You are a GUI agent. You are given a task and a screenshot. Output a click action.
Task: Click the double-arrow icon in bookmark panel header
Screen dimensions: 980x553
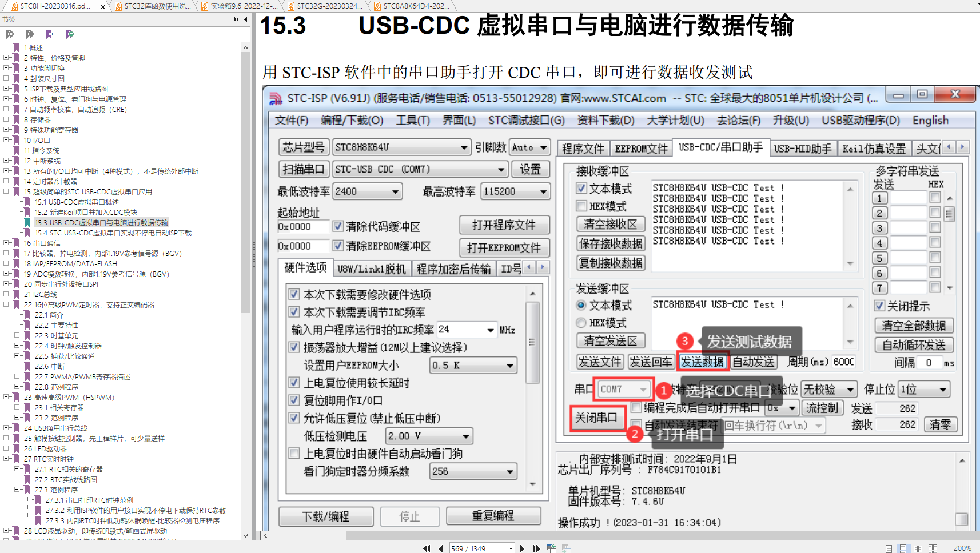pyautogui.click(x=237, y=19)
